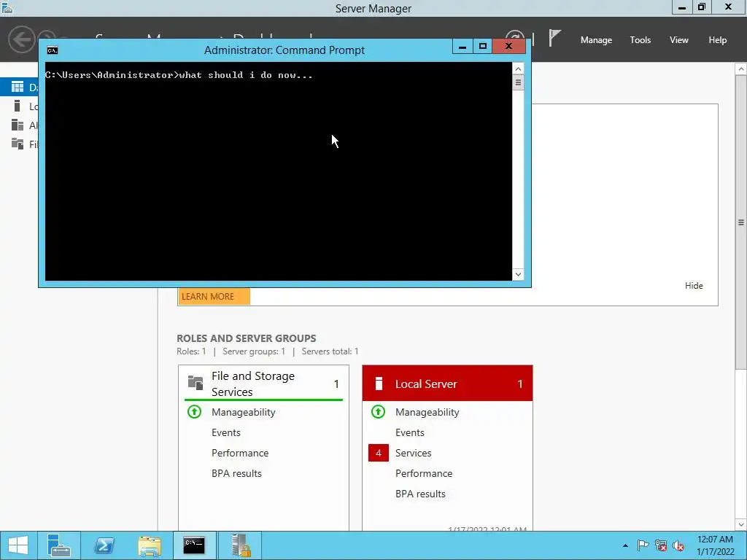747x560 pixels.
Task: Click the Server Manager vertical scrollbar up arrow
Action: [x=741, y=69]
